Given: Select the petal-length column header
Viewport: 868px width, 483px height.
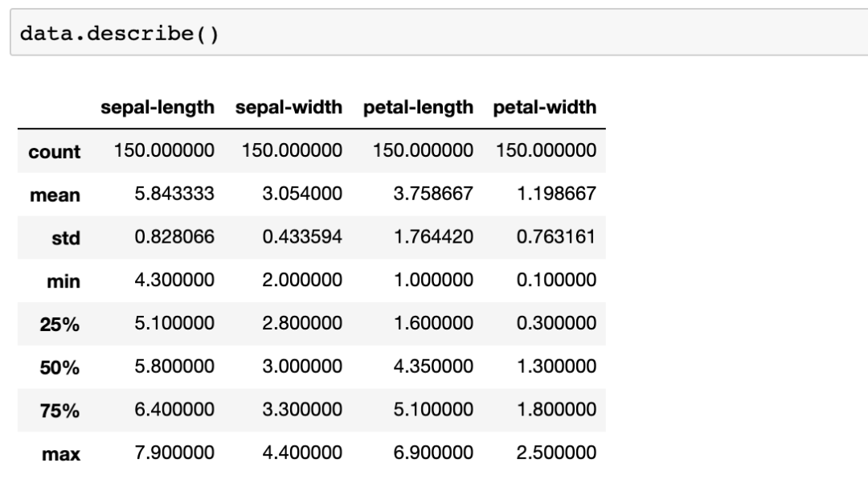Looking at the screenshot, I should tap(418, 107).
